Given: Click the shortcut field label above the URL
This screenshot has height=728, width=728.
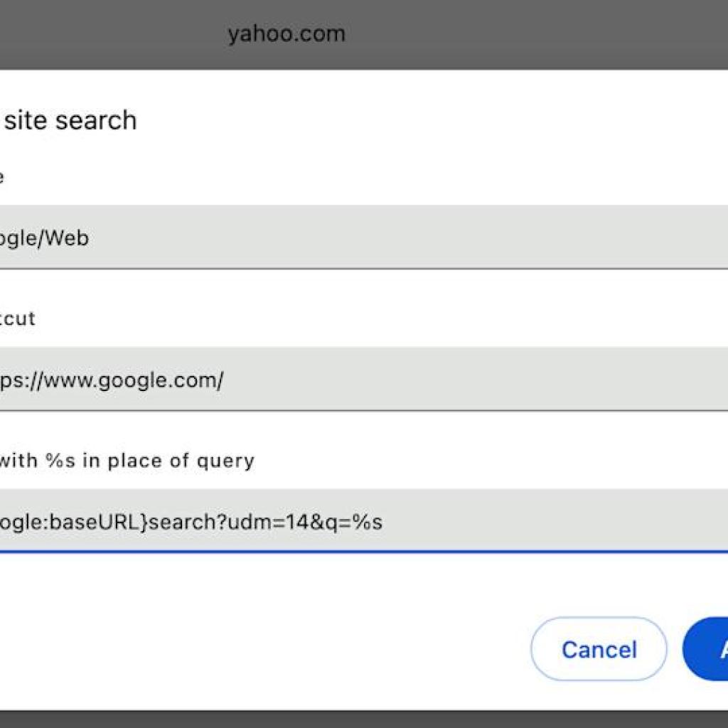Looking at the screenshot, I should click(19, 318).
